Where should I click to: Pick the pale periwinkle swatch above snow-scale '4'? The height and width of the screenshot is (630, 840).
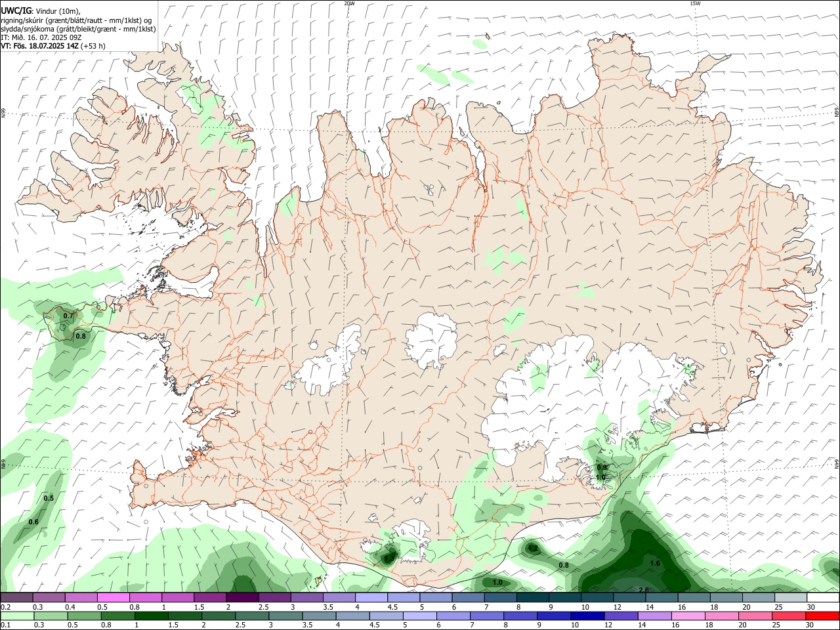[x=371, y=597]
